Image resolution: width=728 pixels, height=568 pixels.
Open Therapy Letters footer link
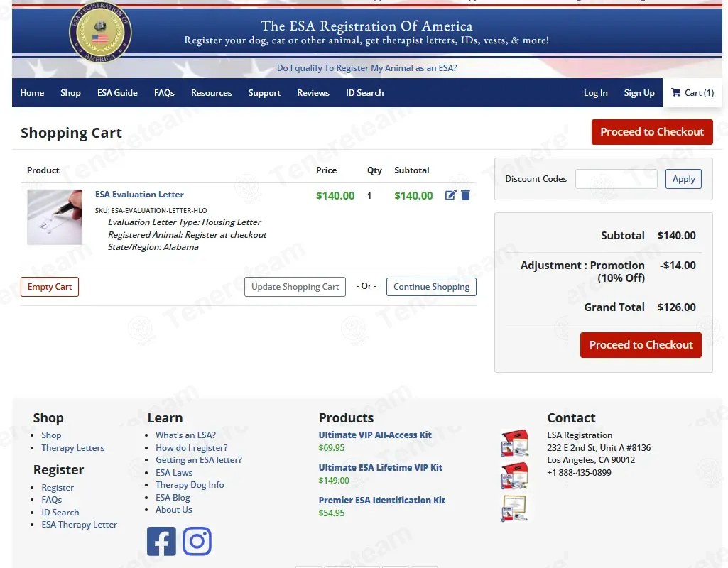tap(73, 448)
